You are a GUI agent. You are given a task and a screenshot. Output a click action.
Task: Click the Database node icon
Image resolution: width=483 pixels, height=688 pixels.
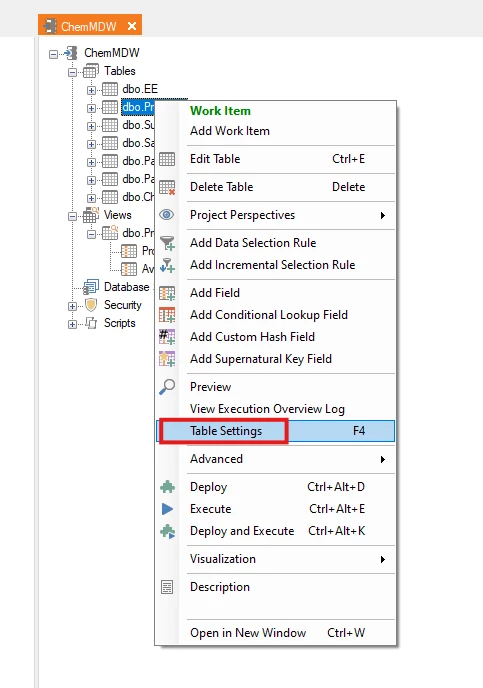pos(91,287)
